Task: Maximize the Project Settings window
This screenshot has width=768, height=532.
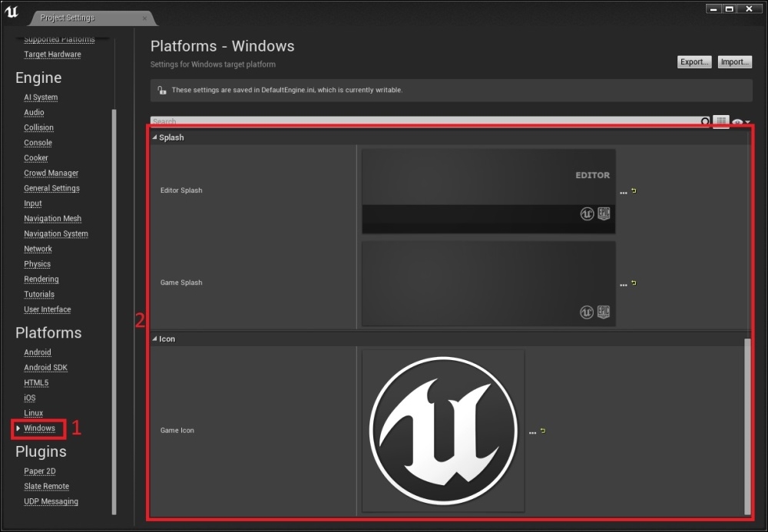Action: [730, 8]
